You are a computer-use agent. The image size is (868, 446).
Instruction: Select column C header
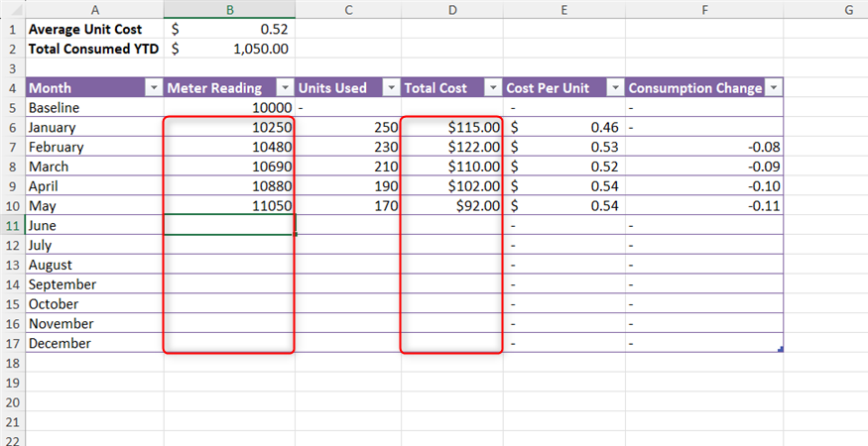(x=348, y=9)
